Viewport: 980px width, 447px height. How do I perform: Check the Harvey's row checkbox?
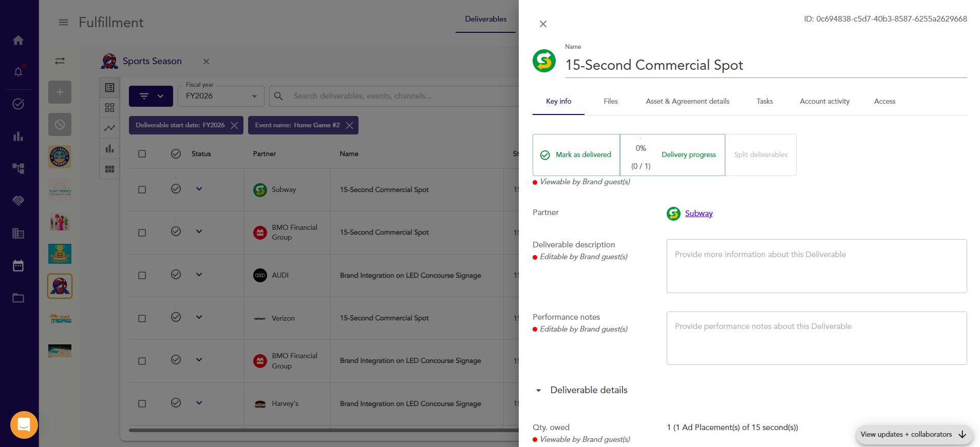(142, 404)
